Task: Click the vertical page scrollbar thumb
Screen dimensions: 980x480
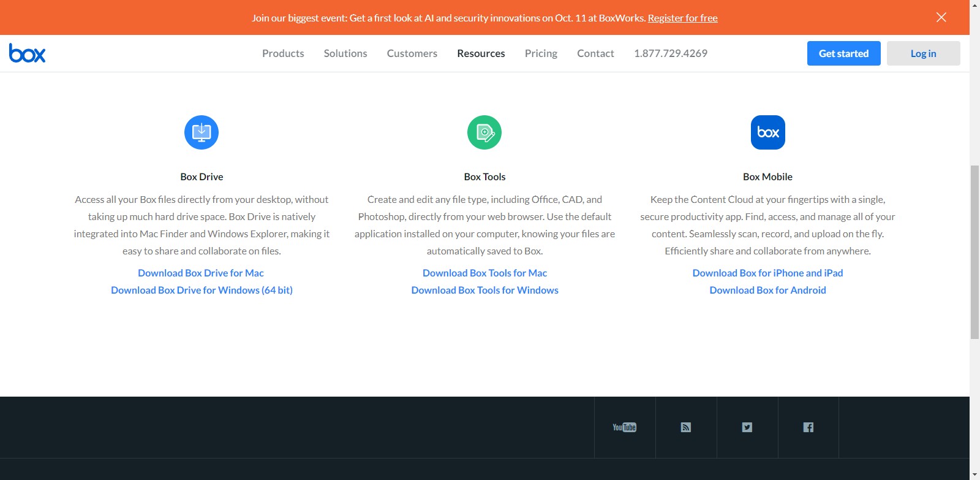Action: (x=974, y=251)
